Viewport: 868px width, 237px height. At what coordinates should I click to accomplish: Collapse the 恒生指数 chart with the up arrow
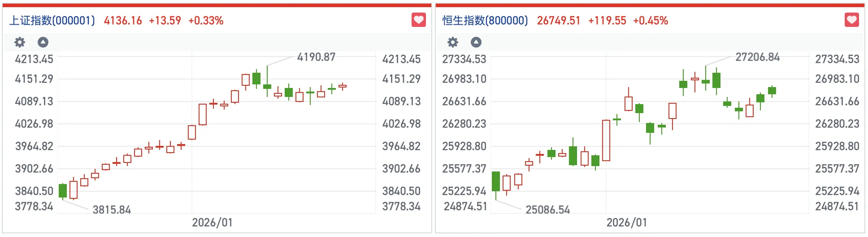(476, 42)
